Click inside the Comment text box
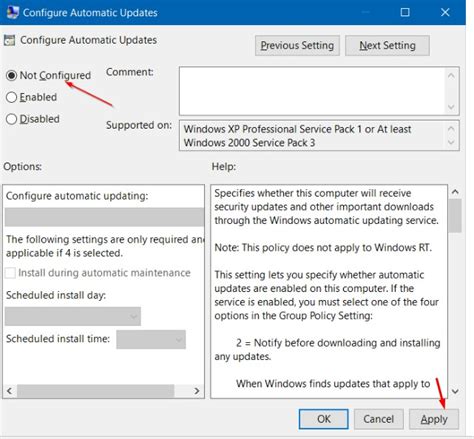Screen dimensions: 474x439 pyautogui.click(x=312, y=91)
